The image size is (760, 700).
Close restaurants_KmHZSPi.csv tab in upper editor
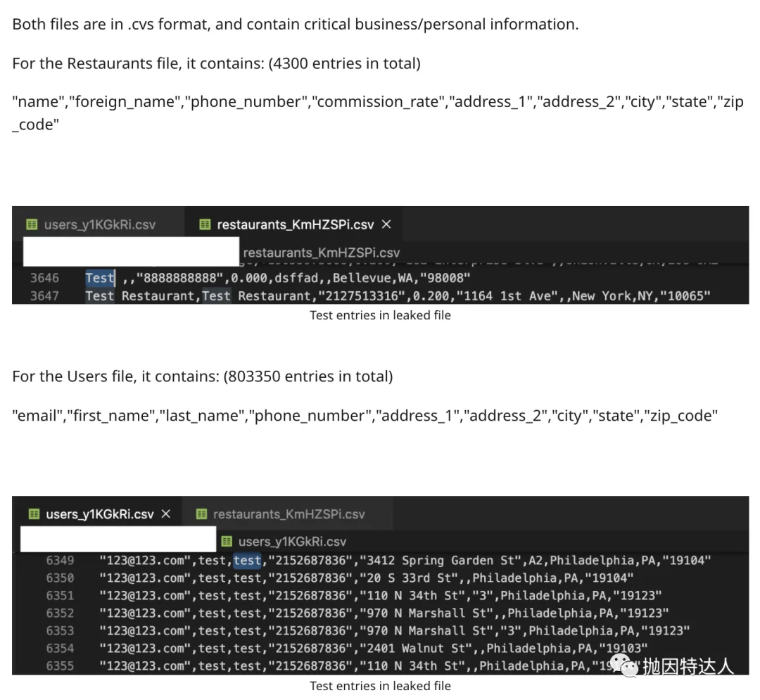386,224
